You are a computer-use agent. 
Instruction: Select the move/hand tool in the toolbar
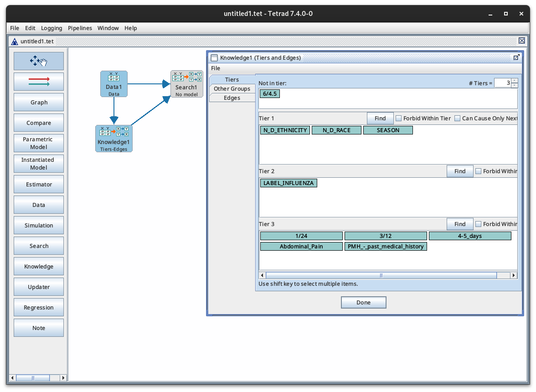tap(38, 61)
